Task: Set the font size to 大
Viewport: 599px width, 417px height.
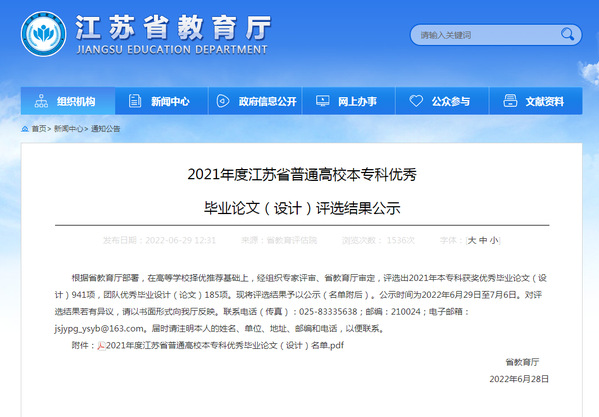Action: click(x=472, y=240)
